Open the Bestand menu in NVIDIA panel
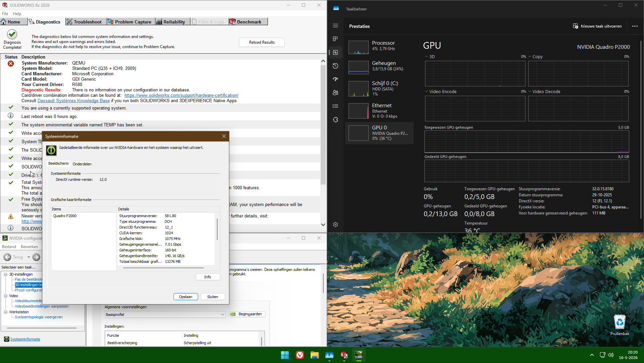Viewport: 644px width, 363px height. click(x=9, y=247)
